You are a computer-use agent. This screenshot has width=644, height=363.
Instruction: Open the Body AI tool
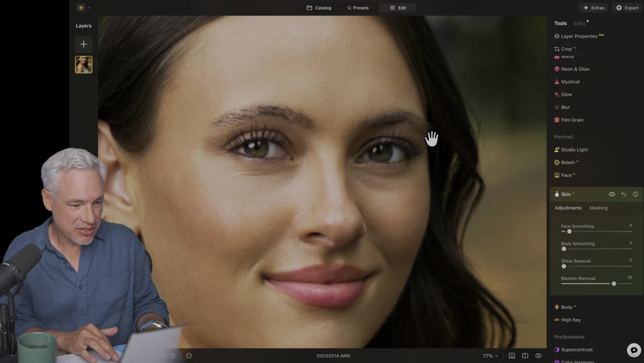[565, 307]
